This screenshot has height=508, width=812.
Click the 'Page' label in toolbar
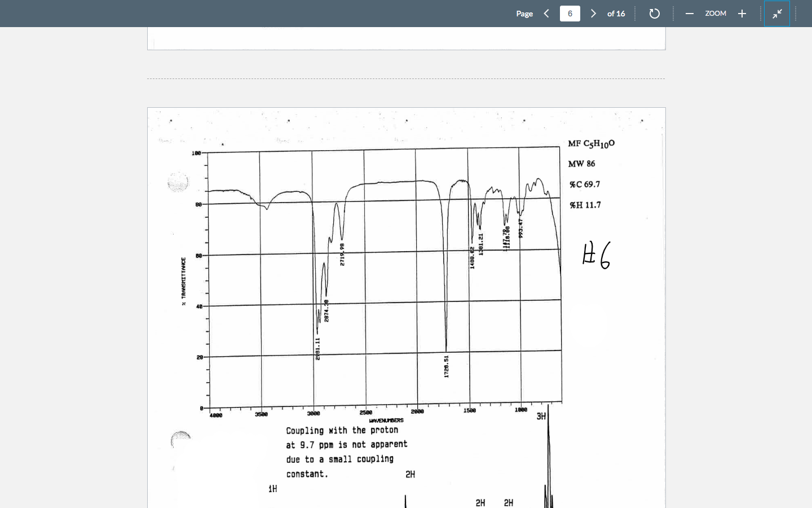click(524, 14)
